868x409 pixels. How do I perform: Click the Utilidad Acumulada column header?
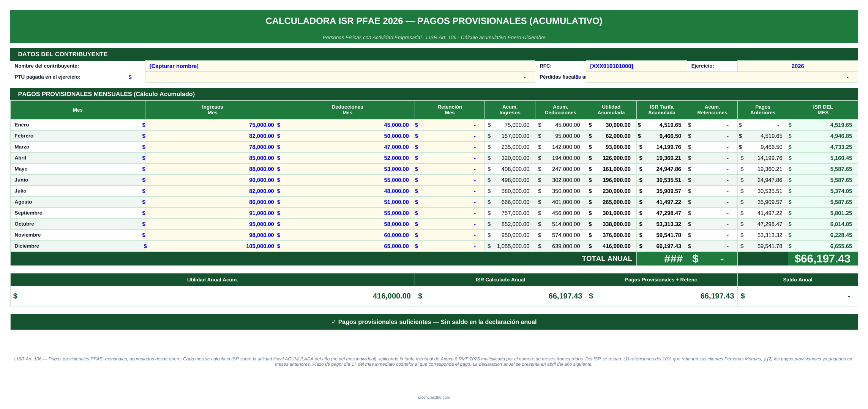point(611,110)
